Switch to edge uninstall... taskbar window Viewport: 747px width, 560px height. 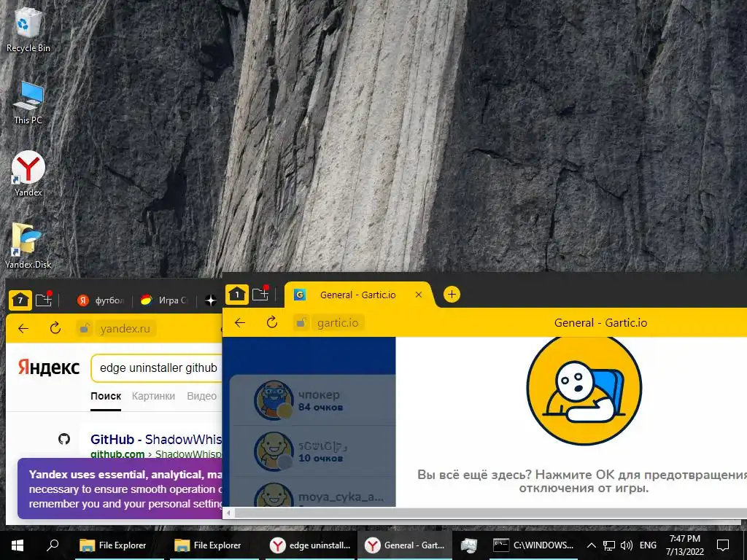click(x=309, y=545)
